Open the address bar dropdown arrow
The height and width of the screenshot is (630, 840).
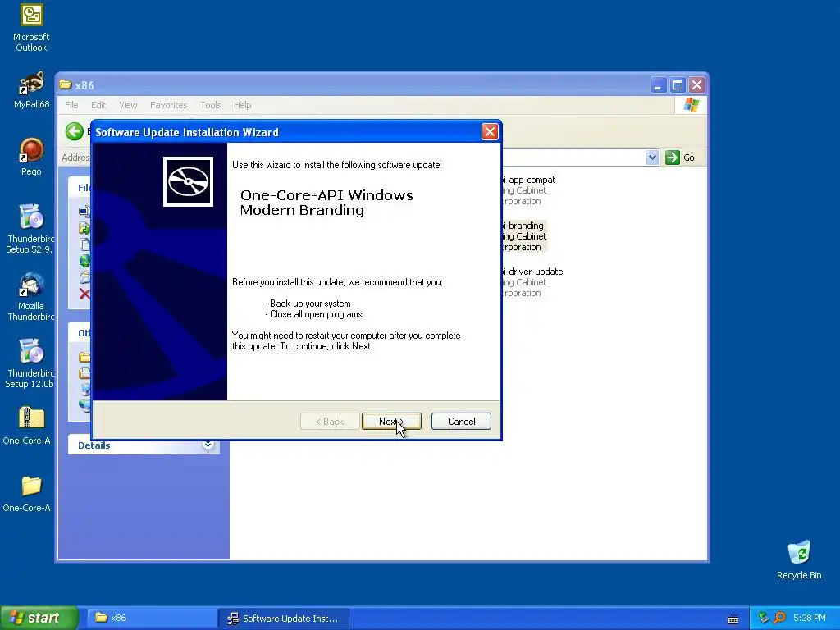point(652,157)
